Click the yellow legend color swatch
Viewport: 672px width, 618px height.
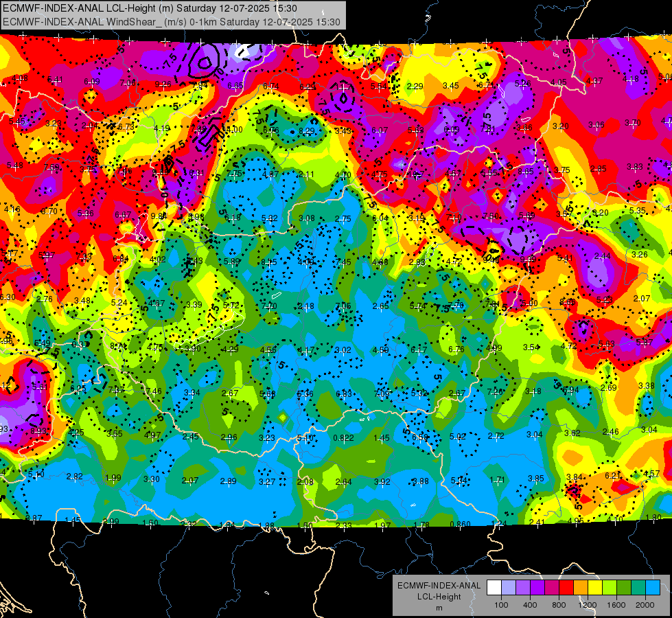(595, 588)
